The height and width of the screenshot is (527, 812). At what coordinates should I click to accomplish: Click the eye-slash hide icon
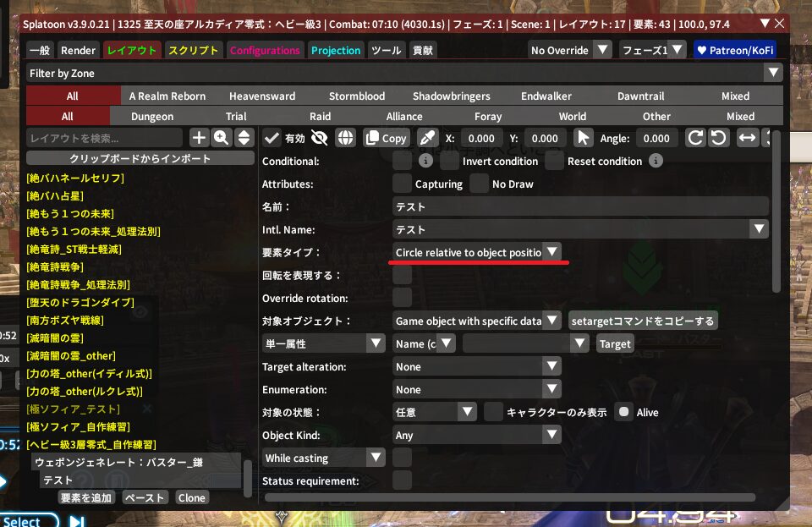click(x=319, y=138)
